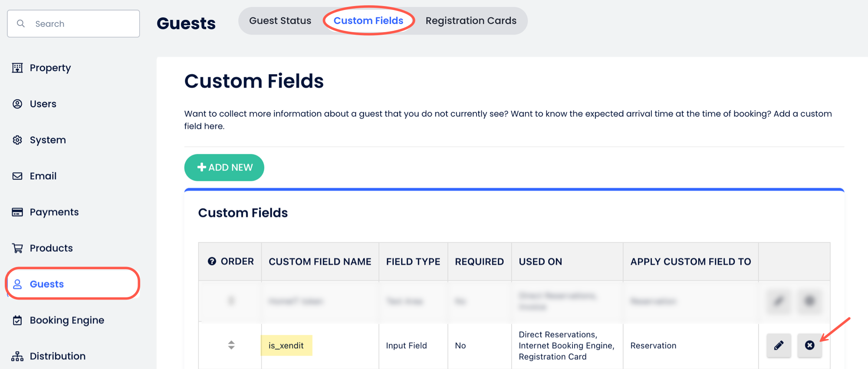Image resolution: width=868 pixels, height=369 pixels.
Task: Delete the is_xendit custom field
Action: click(809, 346)
